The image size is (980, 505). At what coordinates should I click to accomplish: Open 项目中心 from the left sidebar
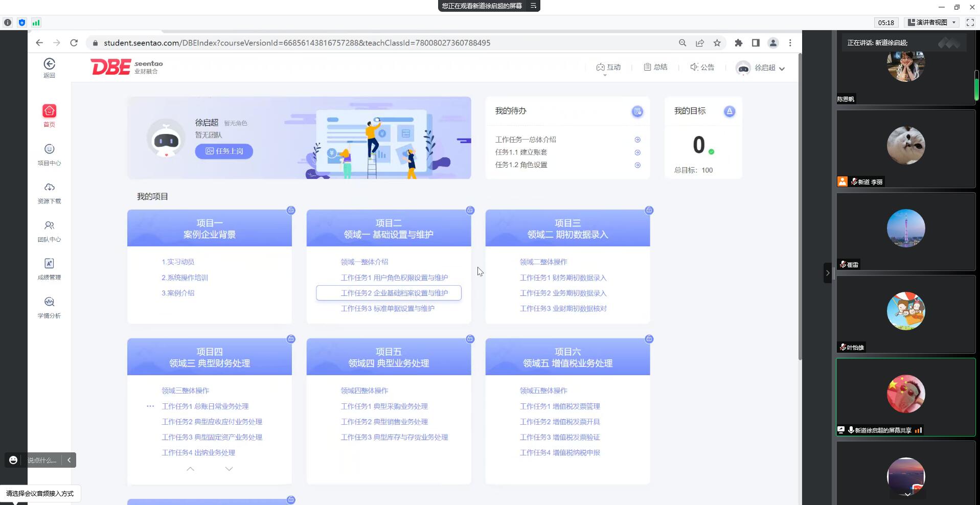pos(49,150)
